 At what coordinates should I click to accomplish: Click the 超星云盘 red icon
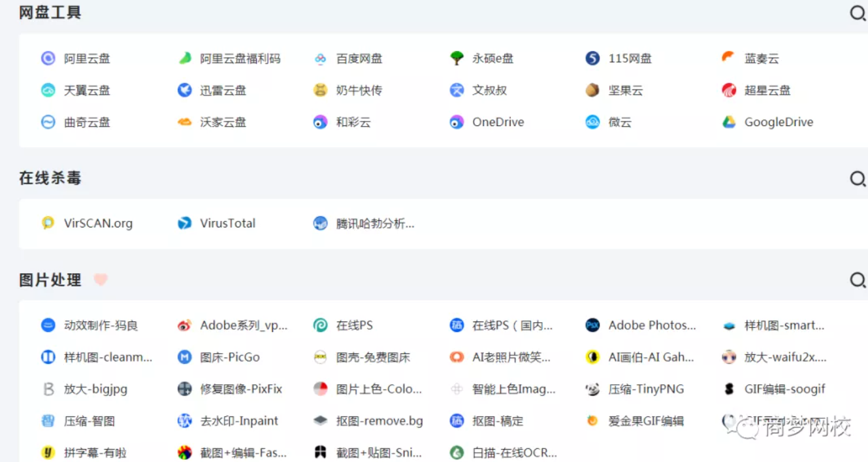pos(729,90)
